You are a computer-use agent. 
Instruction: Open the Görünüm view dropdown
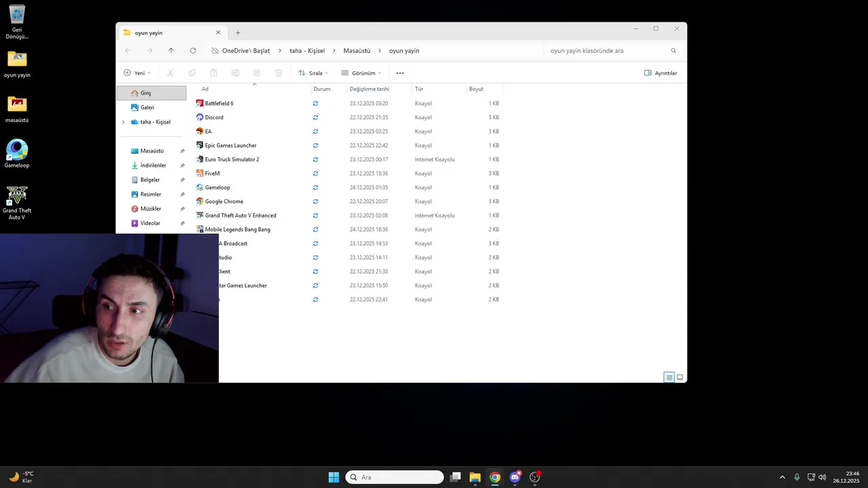click(361, 73)
